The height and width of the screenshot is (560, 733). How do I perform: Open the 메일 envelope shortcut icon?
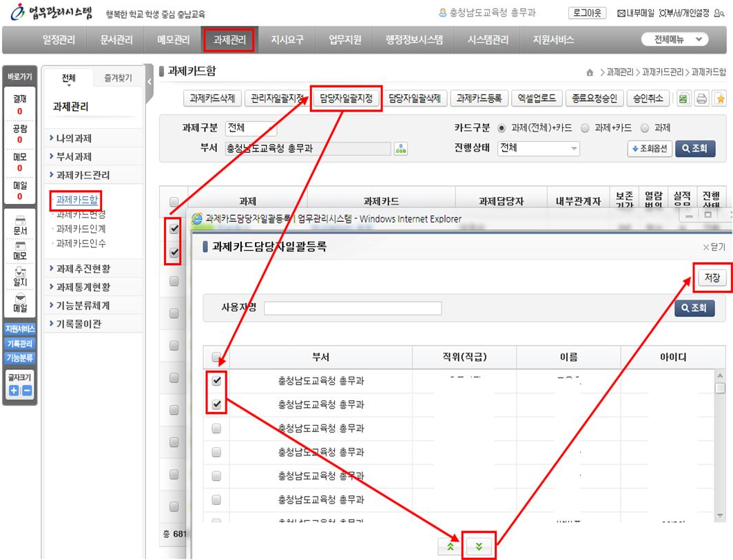pyautogui.click(x=20, y=302)
